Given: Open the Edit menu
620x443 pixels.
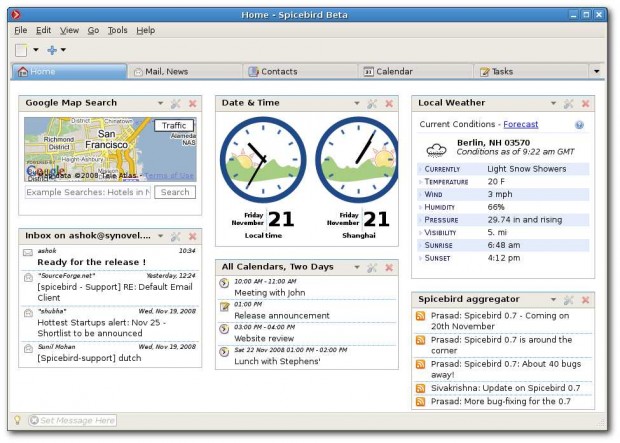Looking at the screenshot, I should coord(43,30).
